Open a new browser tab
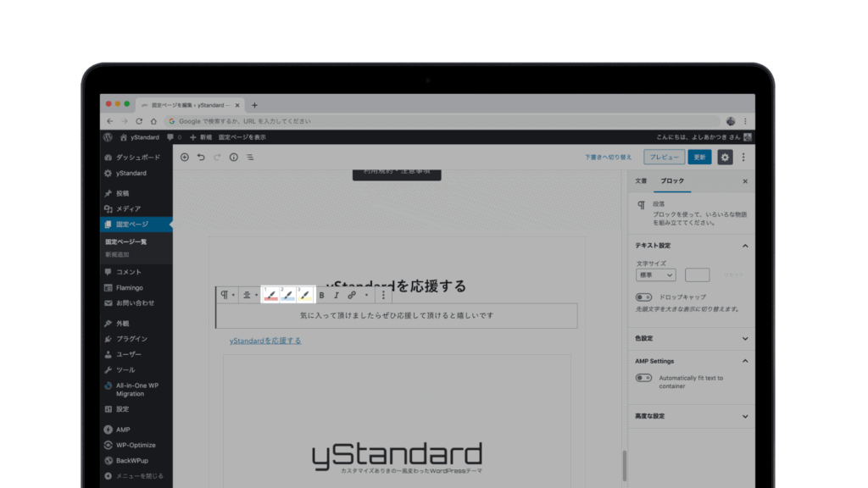 tap(254, 105)
